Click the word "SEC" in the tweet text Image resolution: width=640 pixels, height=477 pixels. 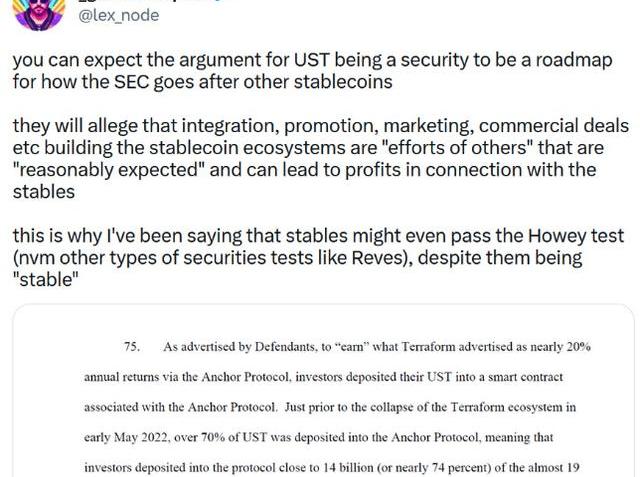[x=131, y=82]
